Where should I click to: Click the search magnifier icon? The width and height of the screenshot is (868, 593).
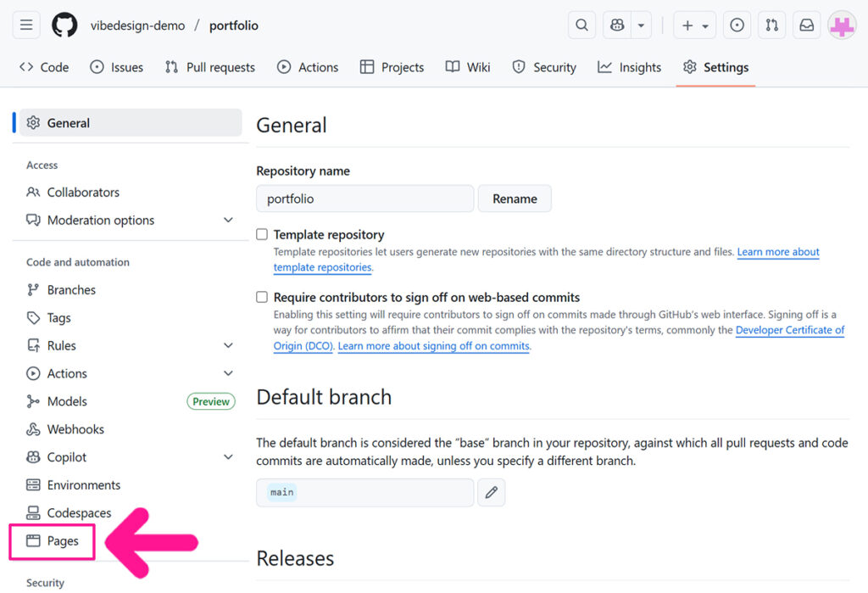(x=581, y=25)
